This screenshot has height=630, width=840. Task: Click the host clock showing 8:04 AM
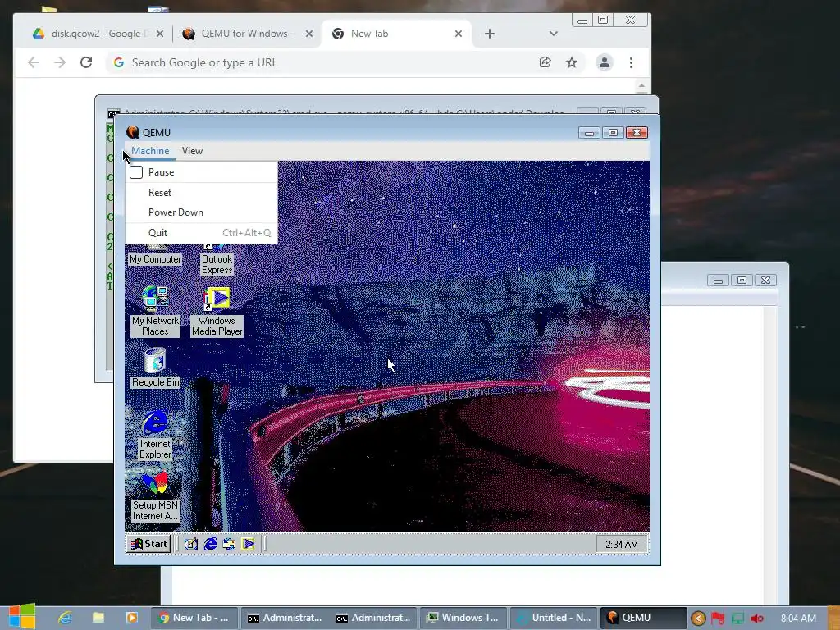[797, 619]
